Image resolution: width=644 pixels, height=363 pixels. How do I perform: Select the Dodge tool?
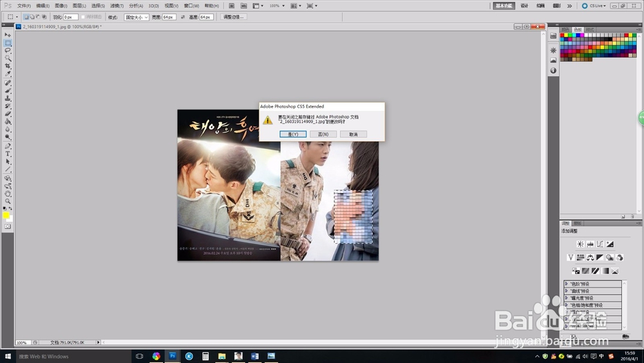tap(8, 137)
